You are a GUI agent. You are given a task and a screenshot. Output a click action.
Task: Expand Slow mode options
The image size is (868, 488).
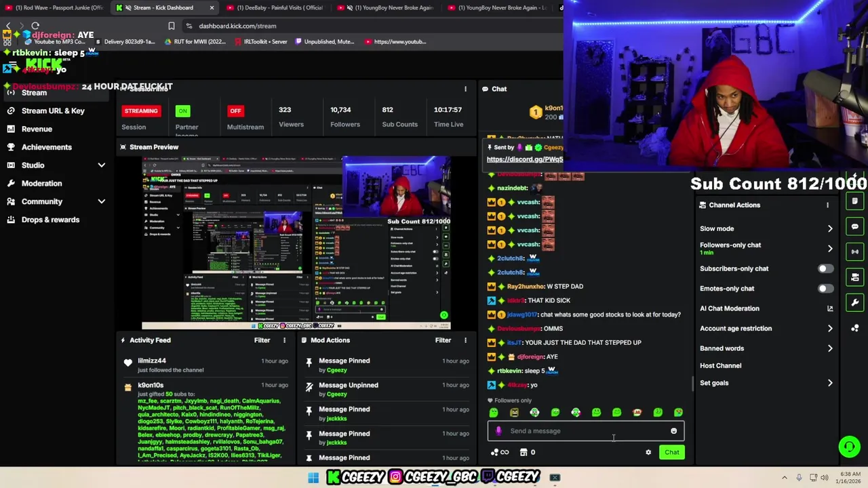click(829, 229)
